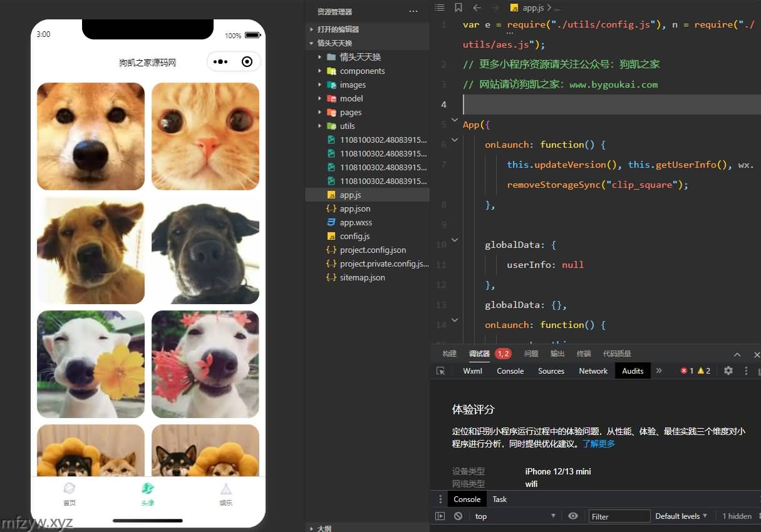Navigate back with editor arrow icon
This screenshot has width=761, height=532.
coord(477,8)
